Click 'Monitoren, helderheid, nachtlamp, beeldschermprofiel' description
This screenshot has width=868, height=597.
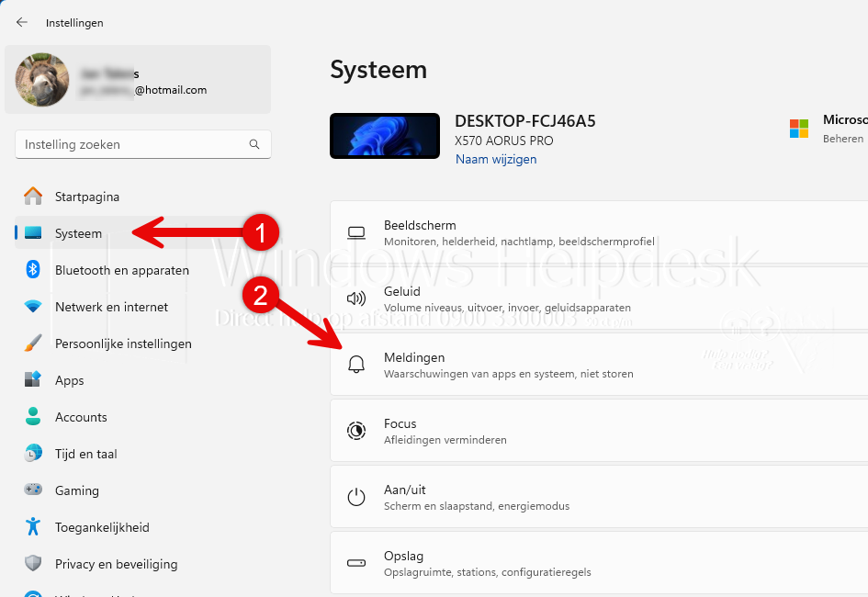[519, 242]
